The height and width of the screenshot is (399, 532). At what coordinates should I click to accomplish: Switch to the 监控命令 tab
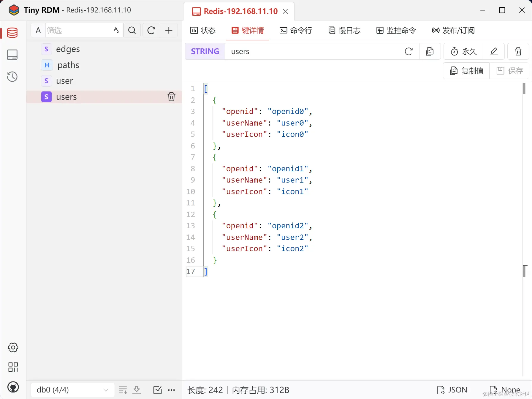coord(396,30)
